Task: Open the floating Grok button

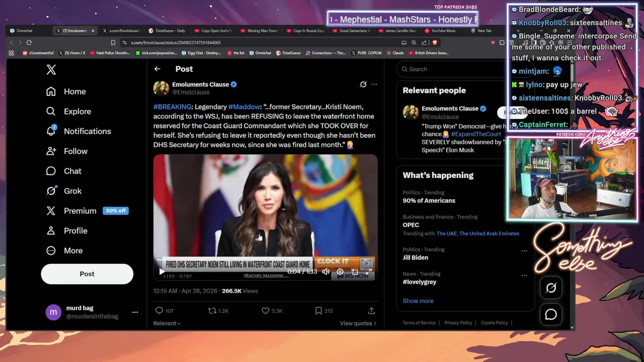Action: point(551,288)
